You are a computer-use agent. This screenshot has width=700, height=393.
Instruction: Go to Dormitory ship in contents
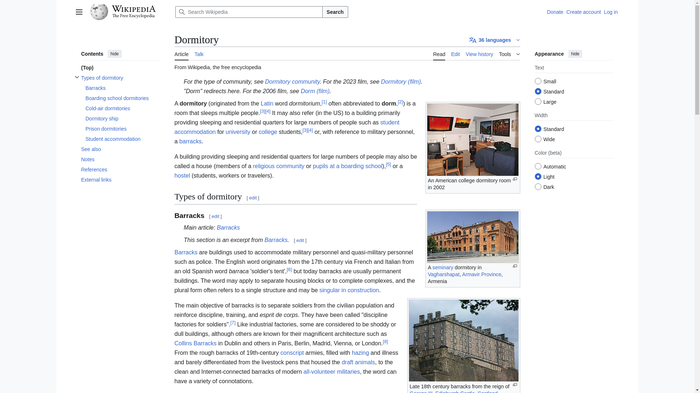click(102, 119)
